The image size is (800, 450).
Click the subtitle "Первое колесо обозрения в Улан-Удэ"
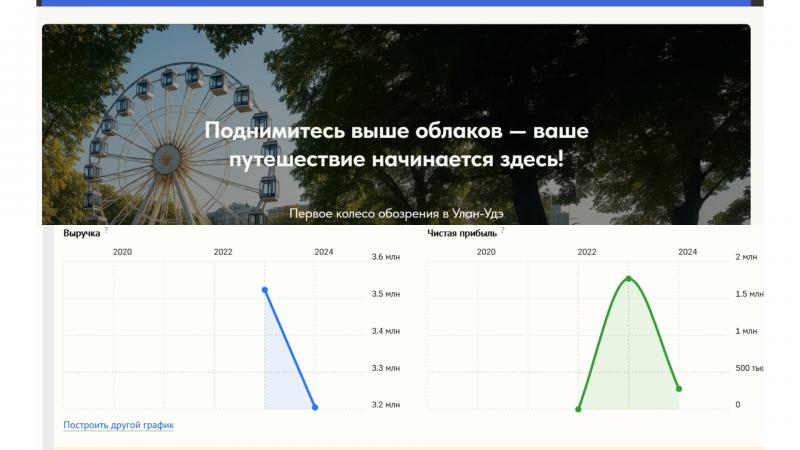coord(396,213)
